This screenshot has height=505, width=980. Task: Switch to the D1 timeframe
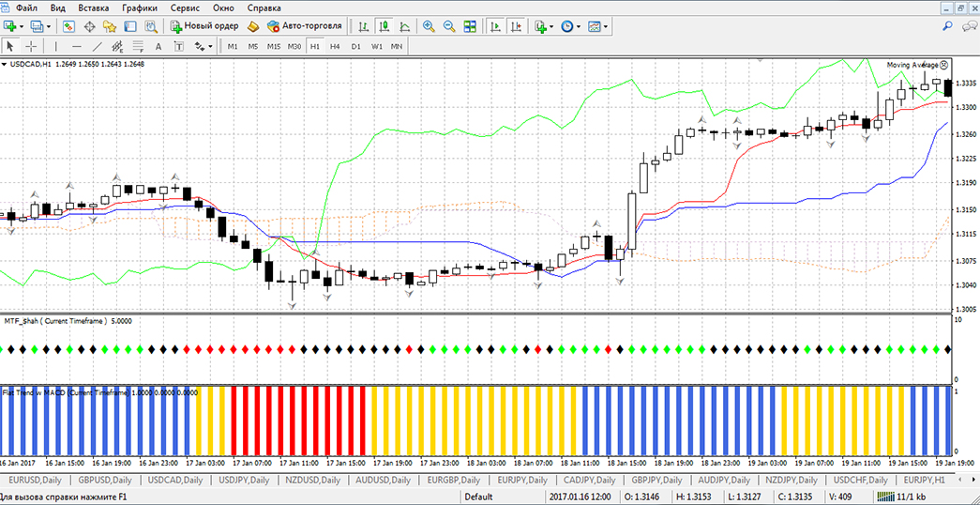click(x=355, y=46)
